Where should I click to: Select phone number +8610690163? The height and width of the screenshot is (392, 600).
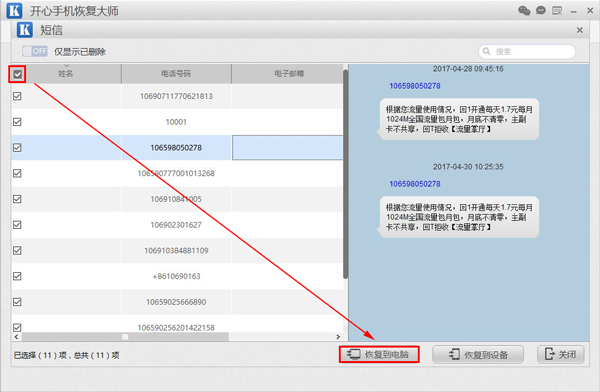pyautogui.click(x=176, y=276)
